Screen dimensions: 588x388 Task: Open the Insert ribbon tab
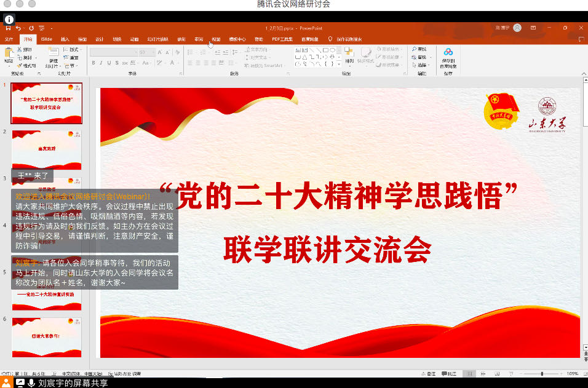click(x=65, y=39)
